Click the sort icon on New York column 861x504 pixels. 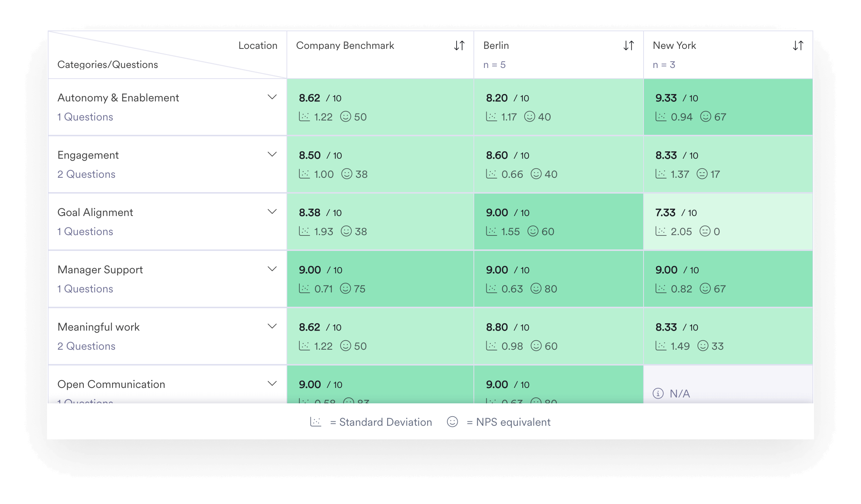pos(799,46)
